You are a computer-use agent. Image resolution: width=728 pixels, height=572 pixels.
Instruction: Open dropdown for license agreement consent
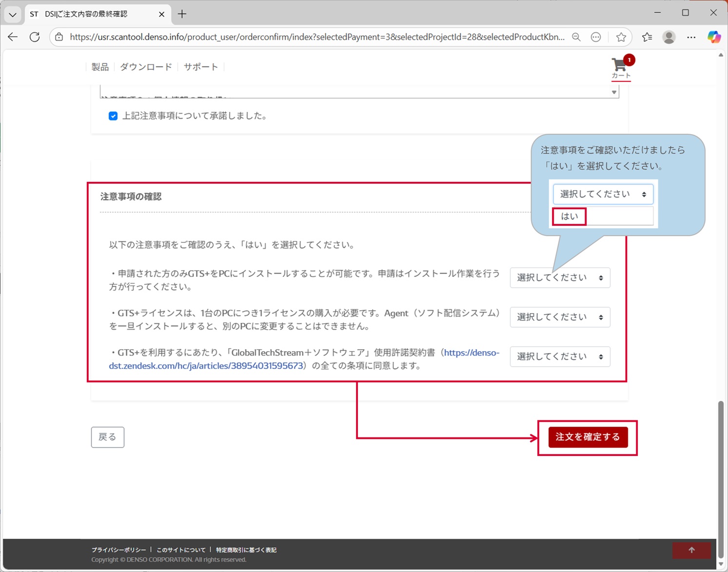[560, 357]
